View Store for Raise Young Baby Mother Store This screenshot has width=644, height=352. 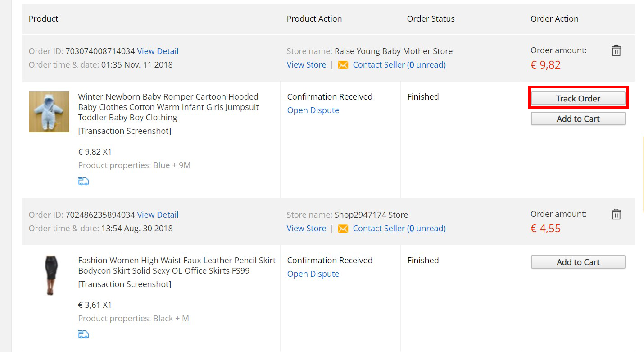pos(306,64)
